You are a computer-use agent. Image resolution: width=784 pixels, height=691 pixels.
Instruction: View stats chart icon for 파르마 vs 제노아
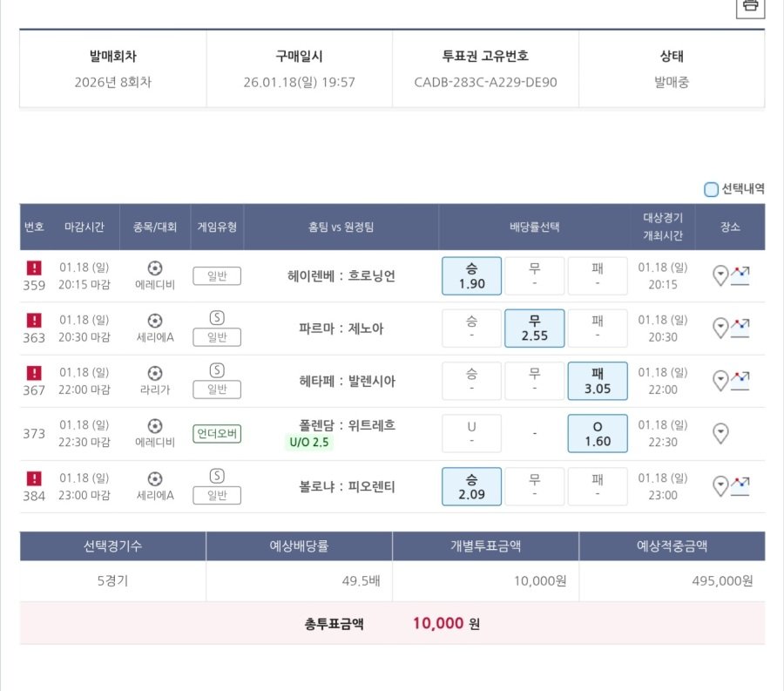[740, 329]
